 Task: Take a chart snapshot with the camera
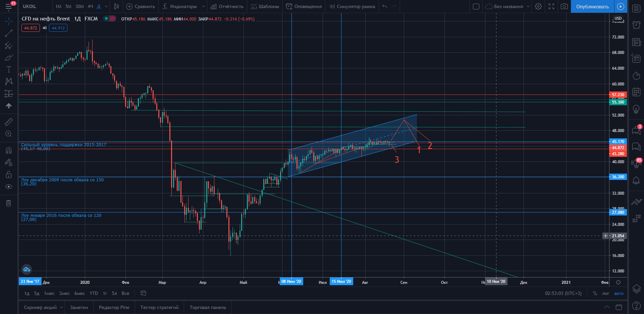pos(565,6)
